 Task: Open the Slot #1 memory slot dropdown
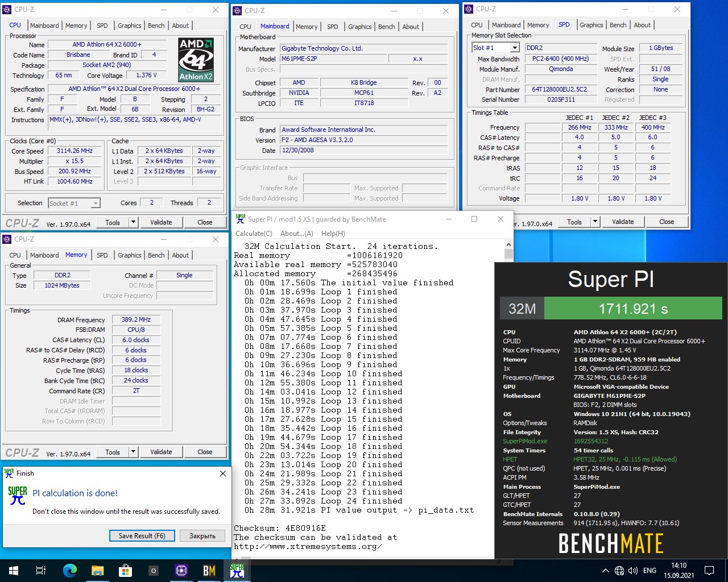click(515, 48)
